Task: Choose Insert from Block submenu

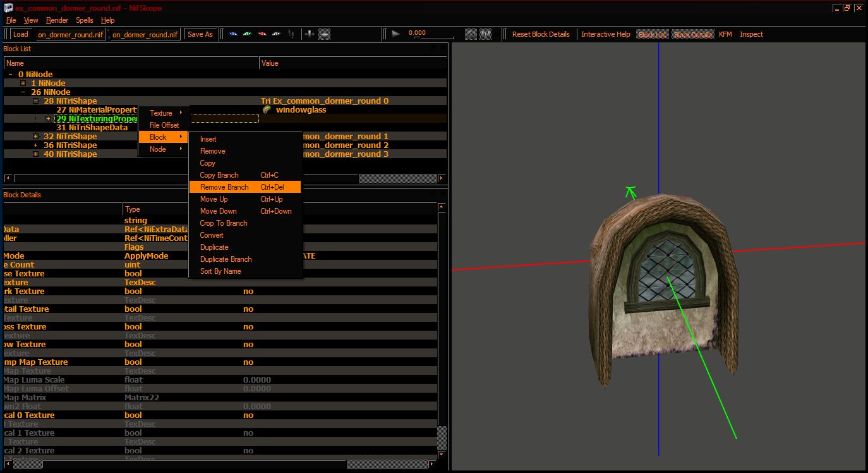Action: [x=245, y=139]
